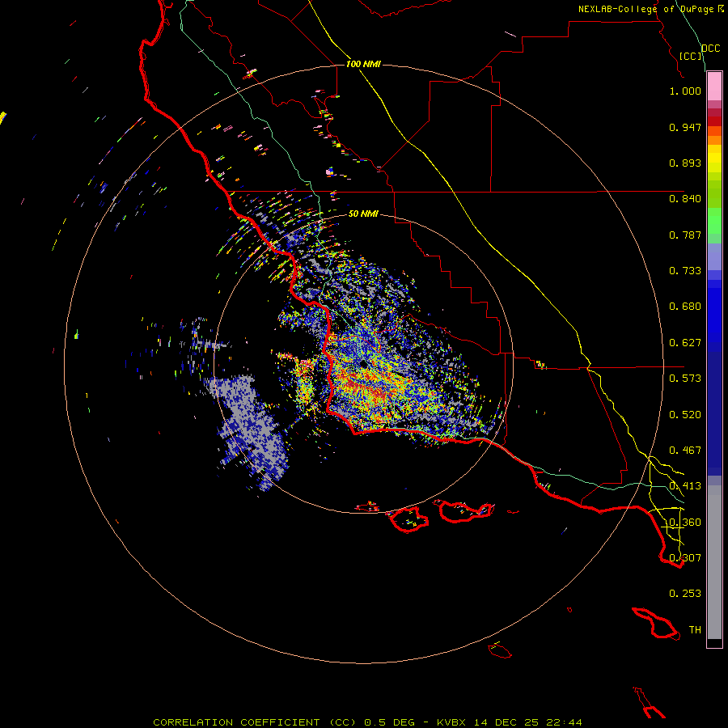The height and width of the screenshot is (728, 728).
Task: Click the 0.253 legend value
Action: coord(685,594)
